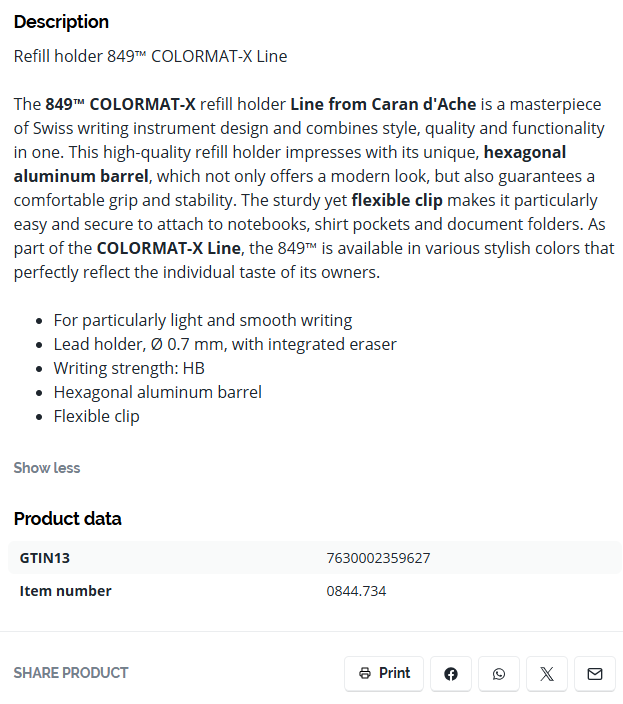Share product via WhatsApp icon

499,673
